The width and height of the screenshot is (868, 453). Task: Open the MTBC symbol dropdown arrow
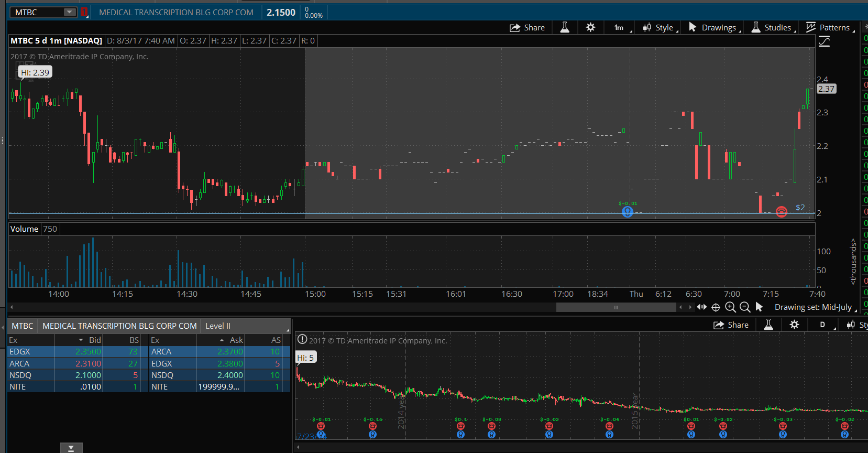pyautogui.click(x=69, y=12)
